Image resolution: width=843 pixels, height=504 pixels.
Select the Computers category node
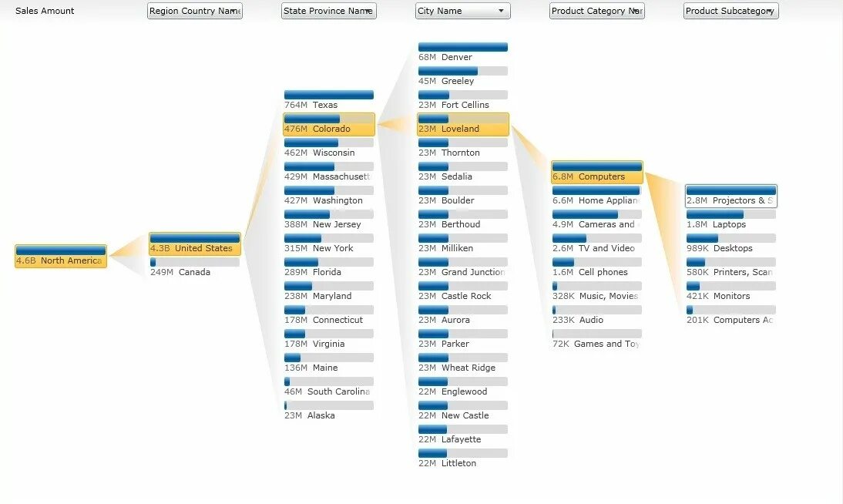coord(597,172)
